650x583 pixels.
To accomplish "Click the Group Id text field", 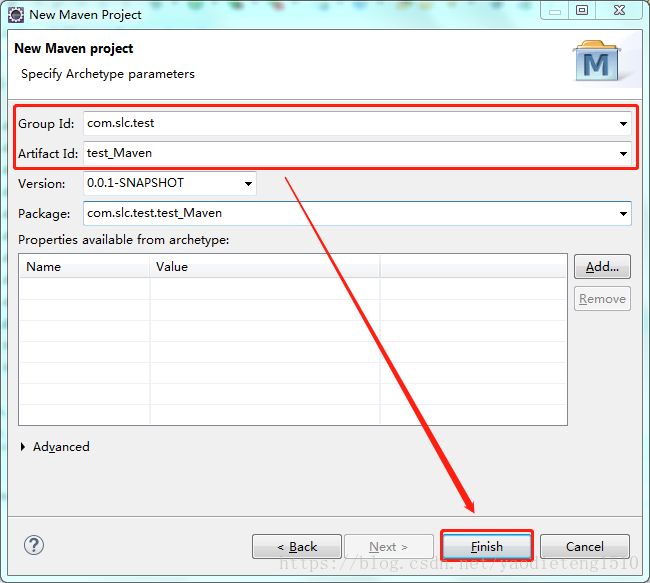I will [x=357, y=123].
